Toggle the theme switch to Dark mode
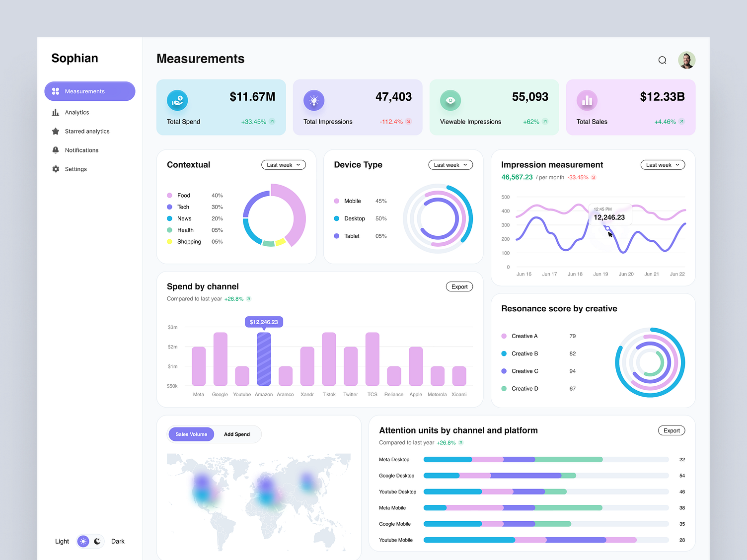The width and height of the screenshot is (747, 560). coord(97,541)
